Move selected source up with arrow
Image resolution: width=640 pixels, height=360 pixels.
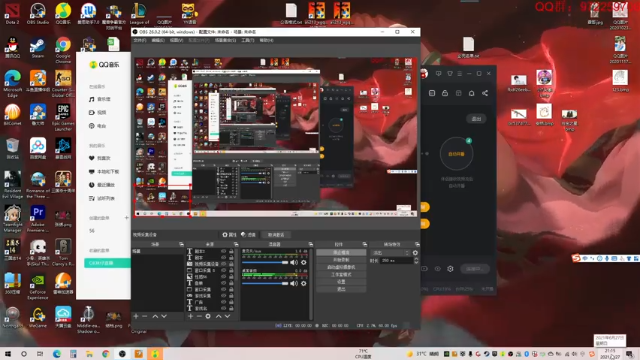coord(219,316)
